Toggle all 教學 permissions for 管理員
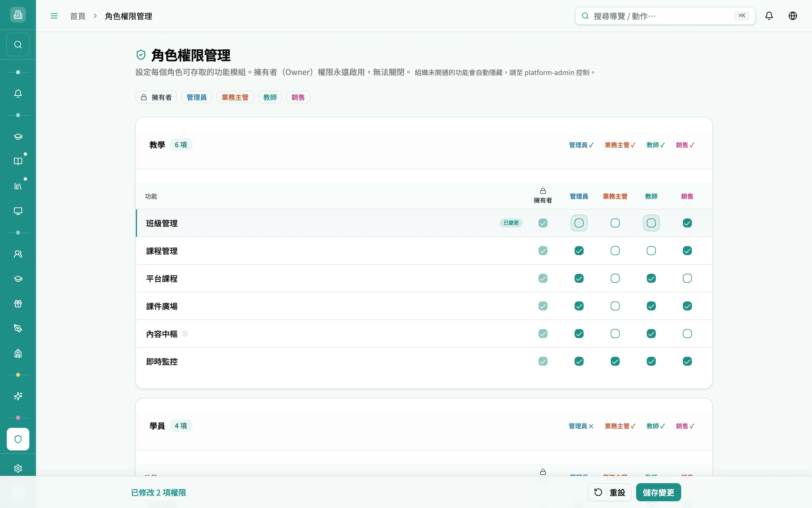Screen dimensions: 812x508 point(581,145)
